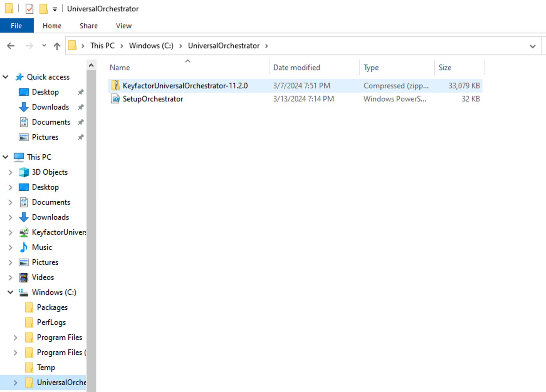
Task: Sort by Date modified column header
Action: 297,68
